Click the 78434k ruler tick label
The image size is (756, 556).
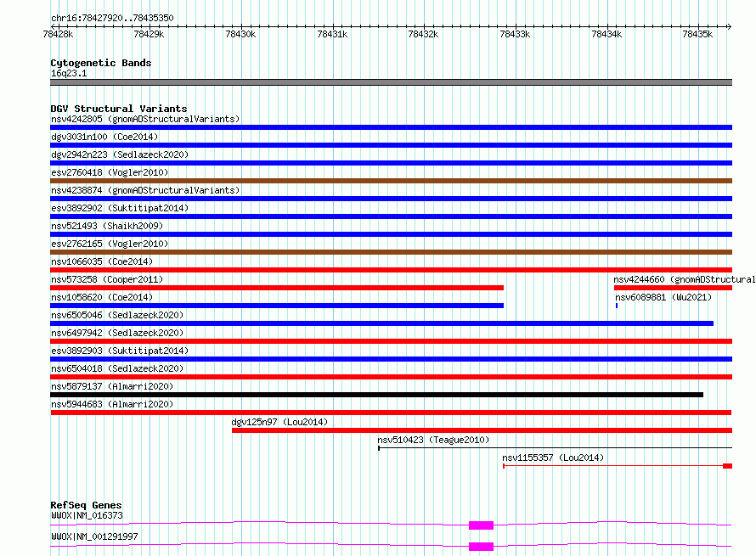(x=606, y=34)
